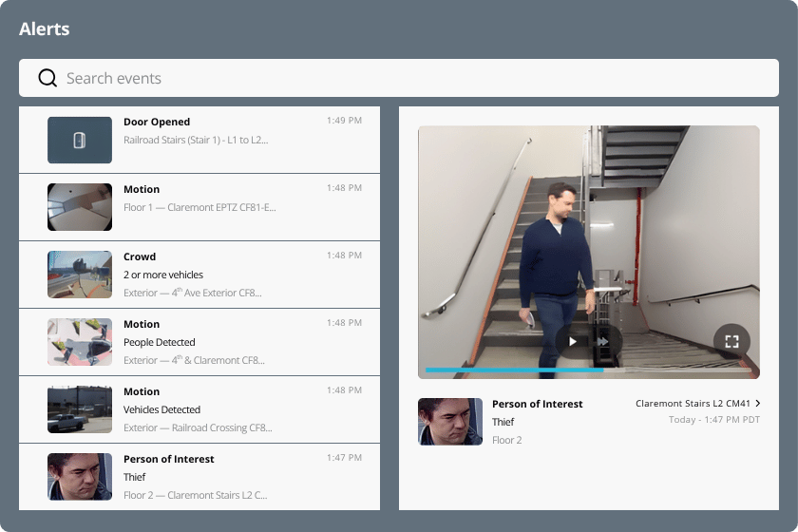This screenshot has width=798, height=532.
Task: Click the search magnifier icon
Action: pos(47,78)
